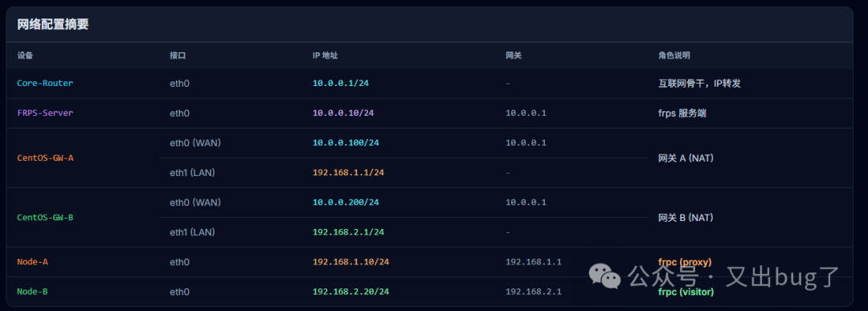Click the frpc (proxy) role label
Image resolution: width=868 pixels, height=311 pixels.
685,262
